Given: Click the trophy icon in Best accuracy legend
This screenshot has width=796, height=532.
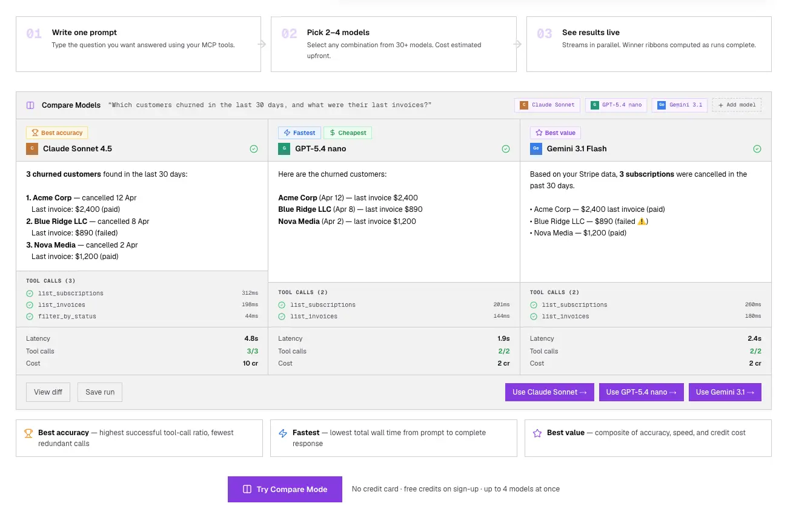Looking at the screenshot, I should coord(28,433).
